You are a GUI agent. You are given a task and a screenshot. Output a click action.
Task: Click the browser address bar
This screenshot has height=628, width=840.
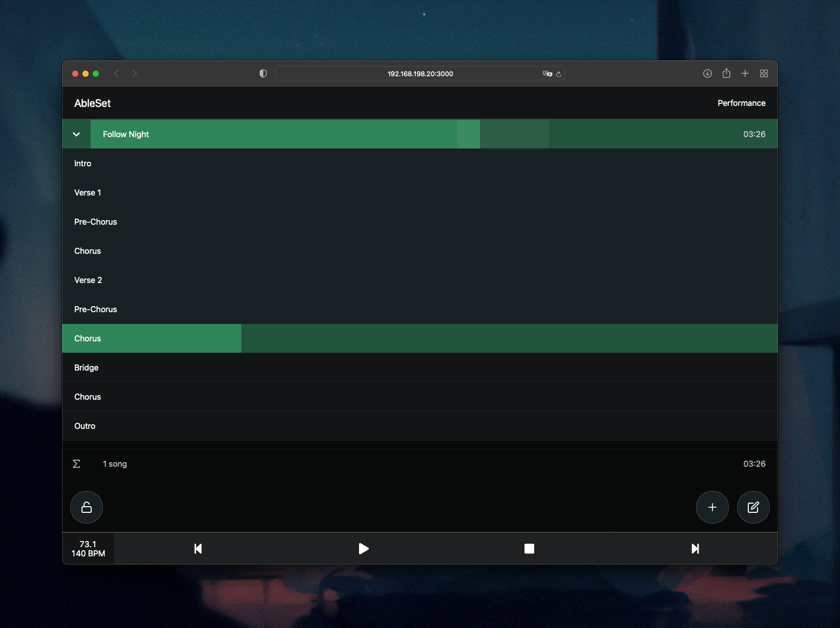(419, 74)
